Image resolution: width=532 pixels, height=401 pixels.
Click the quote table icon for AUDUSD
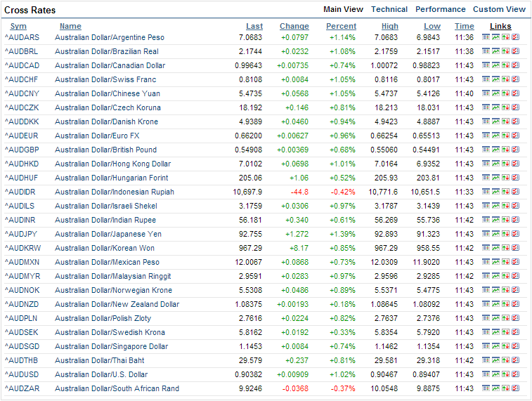[x=486, y=374]
